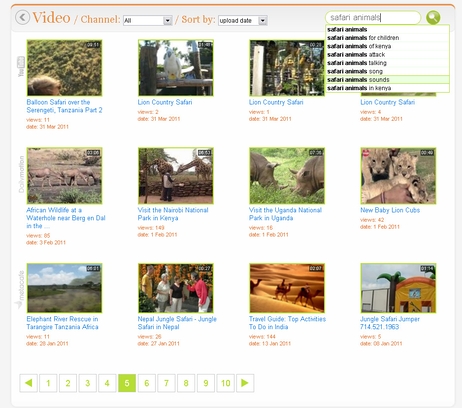Open the rhinos Uganda National Park thumbnail
The height and width of the screenshot is (408, 462).
(287, 176)
